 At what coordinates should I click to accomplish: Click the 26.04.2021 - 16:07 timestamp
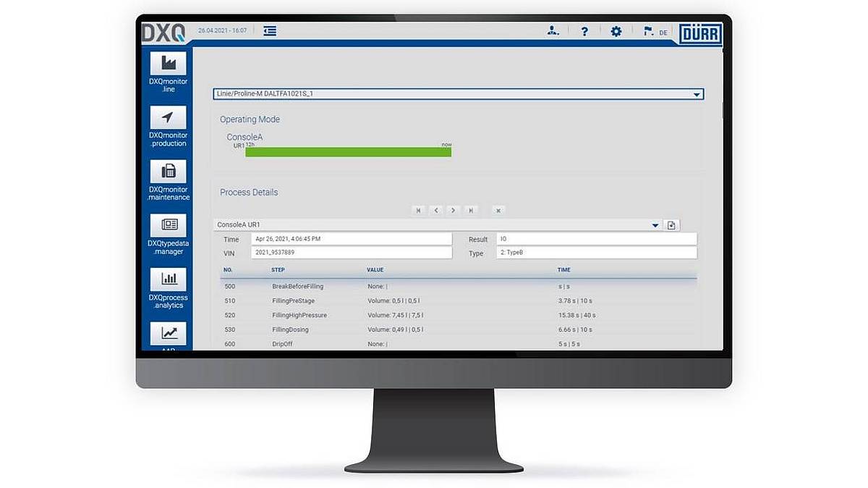(222, 30)
